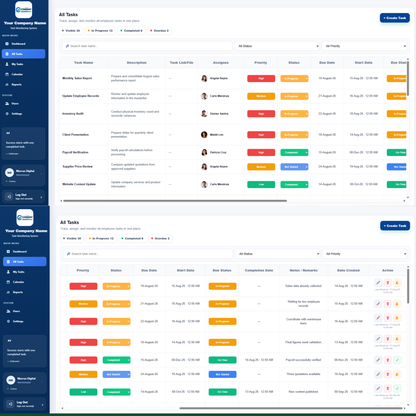The width and height of the screenshot is (416, 416).
Task: Edit the 'Final figures need validation' task
Action: 378,339
